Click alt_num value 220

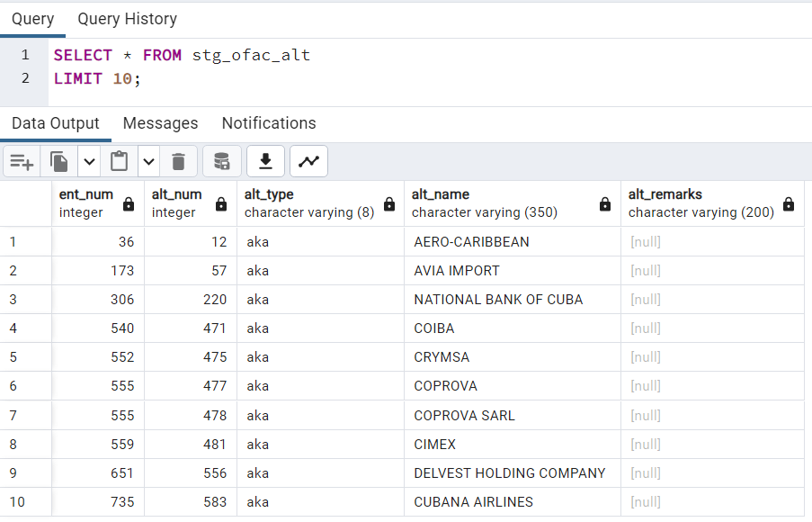click(x=191, y=300)
